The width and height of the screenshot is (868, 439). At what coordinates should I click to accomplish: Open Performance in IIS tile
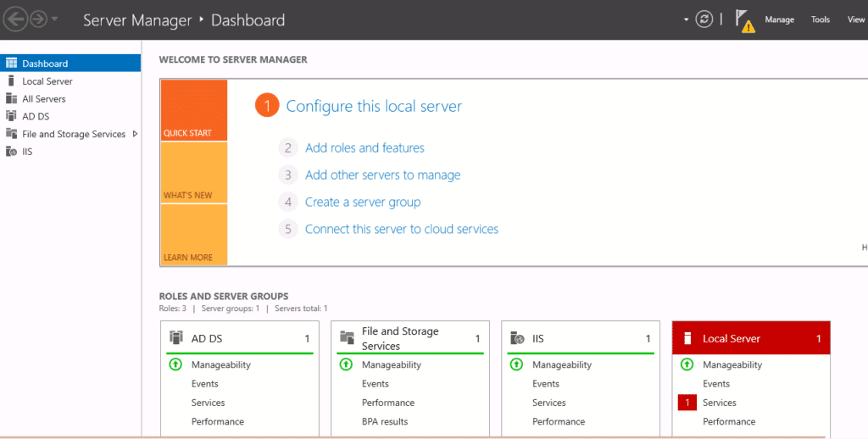559,421
